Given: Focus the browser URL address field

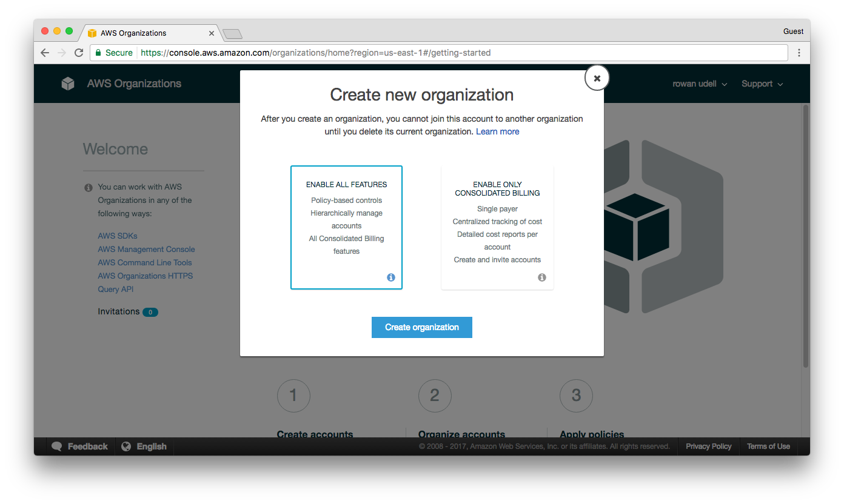Looking at the screenshot, I should [x=439, y=53].
